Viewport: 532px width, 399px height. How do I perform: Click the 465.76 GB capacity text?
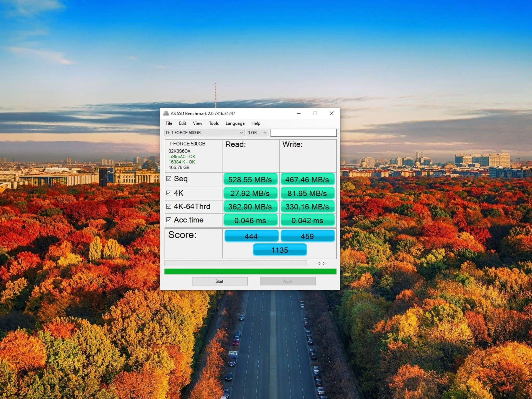pyautogui.click(x=179, y=168)
